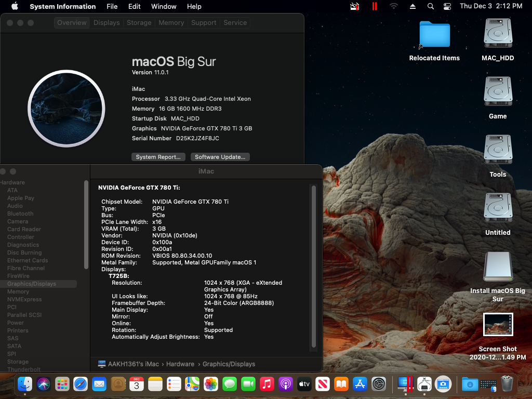
Task: Open Music app in the Dock
Action: (267, 384)
